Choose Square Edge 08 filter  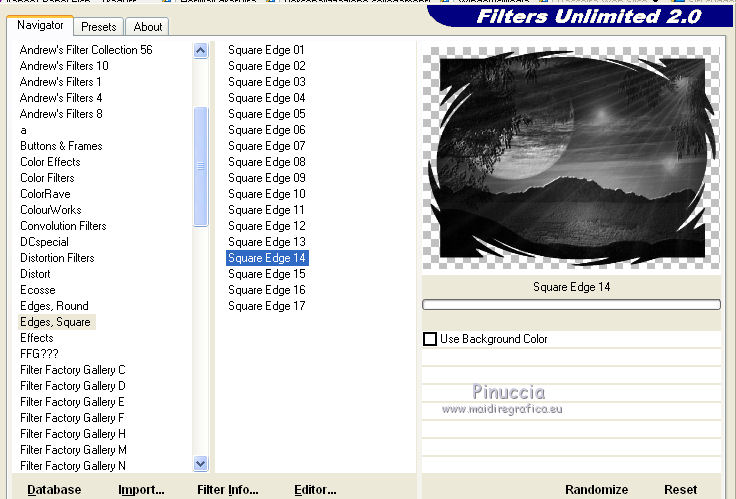(266, 162)
